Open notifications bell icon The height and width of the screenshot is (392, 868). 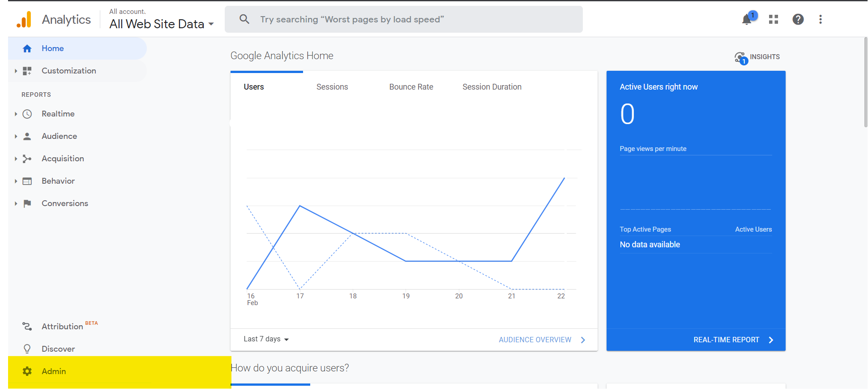(747, 19)
